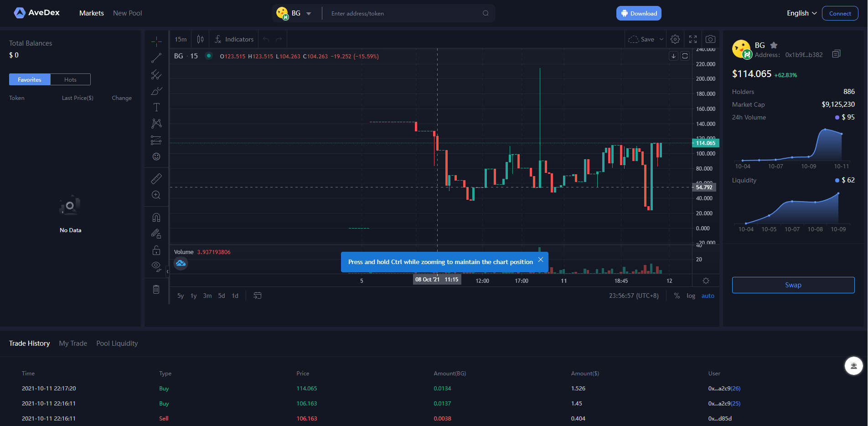Viewport: 868px width, 426px height.
Task: Toggle auto scale mode
Action: click(708, 296)
